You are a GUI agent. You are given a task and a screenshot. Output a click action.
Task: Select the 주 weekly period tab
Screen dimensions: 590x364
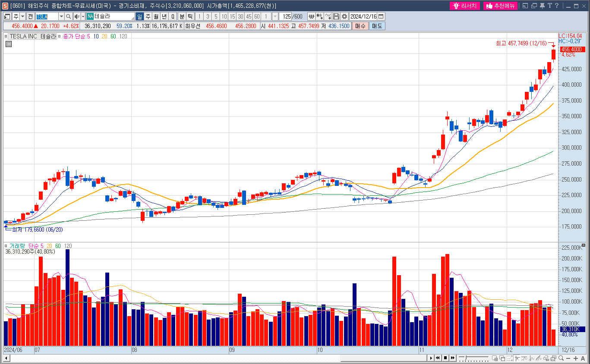148,16
